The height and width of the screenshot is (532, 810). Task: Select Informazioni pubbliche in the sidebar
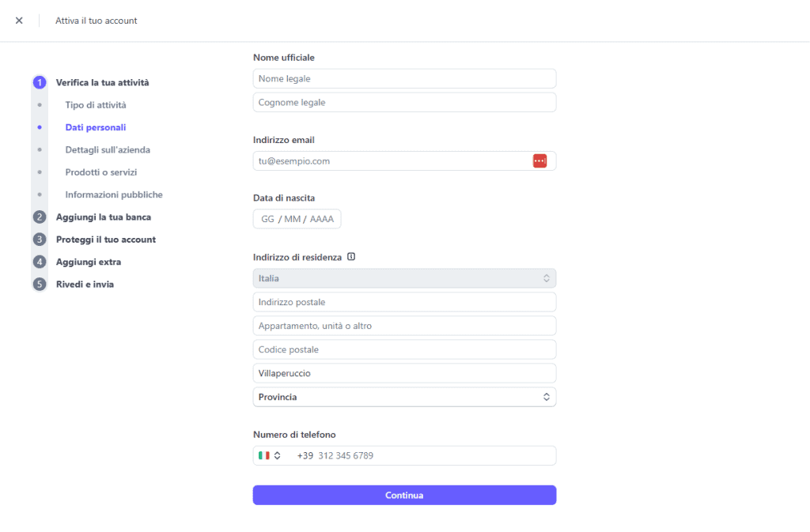[113, 194]
